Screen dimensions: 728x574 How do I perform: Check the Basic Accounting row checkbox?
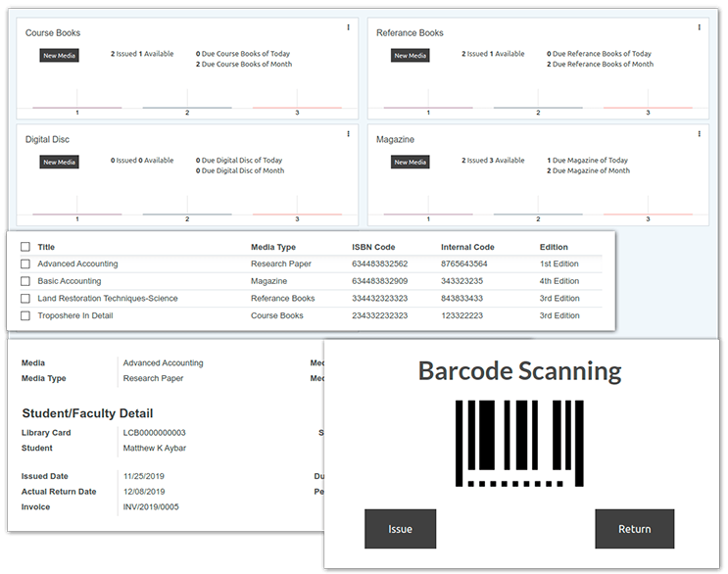tap(25, 281)
